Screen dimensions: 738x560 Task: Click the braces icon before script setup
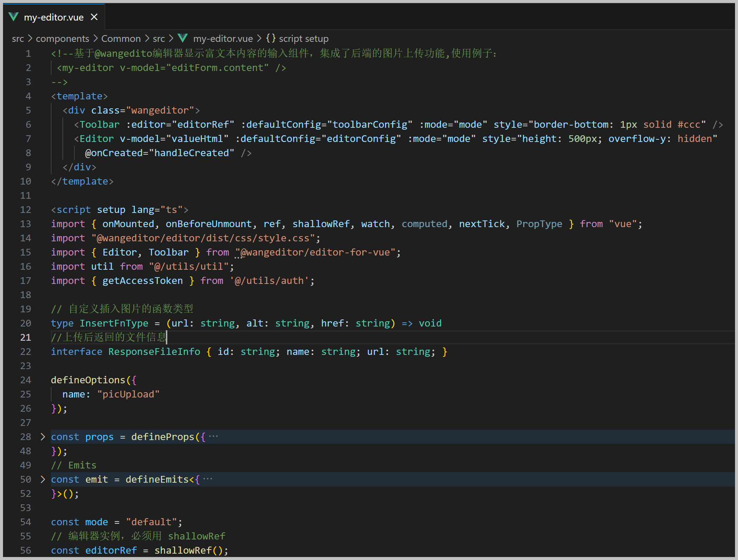pyautogui.click(x=271, y=38)
